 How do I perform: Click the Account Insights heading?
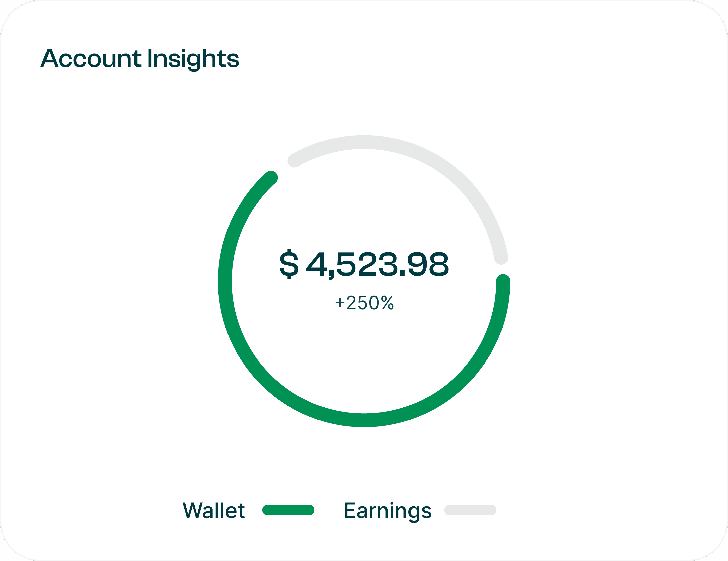140,59
